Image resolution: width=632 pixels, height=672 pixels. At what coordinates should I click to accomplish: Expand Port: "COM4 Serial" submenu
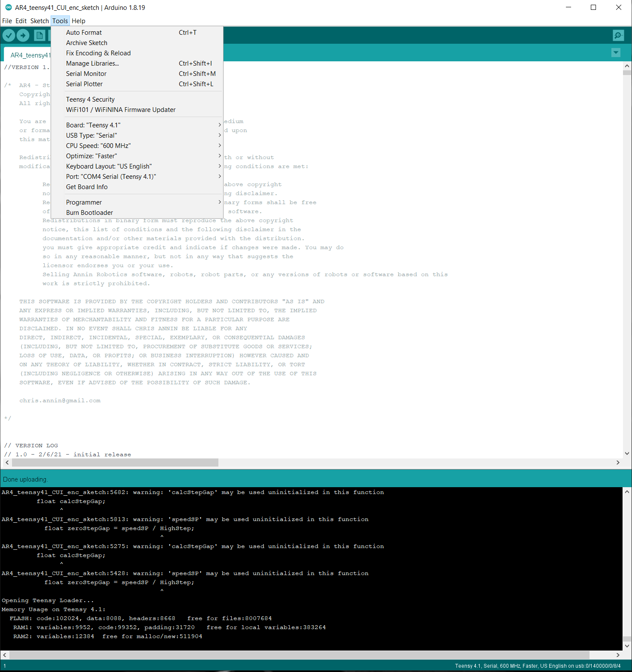[x=137, y=177]
